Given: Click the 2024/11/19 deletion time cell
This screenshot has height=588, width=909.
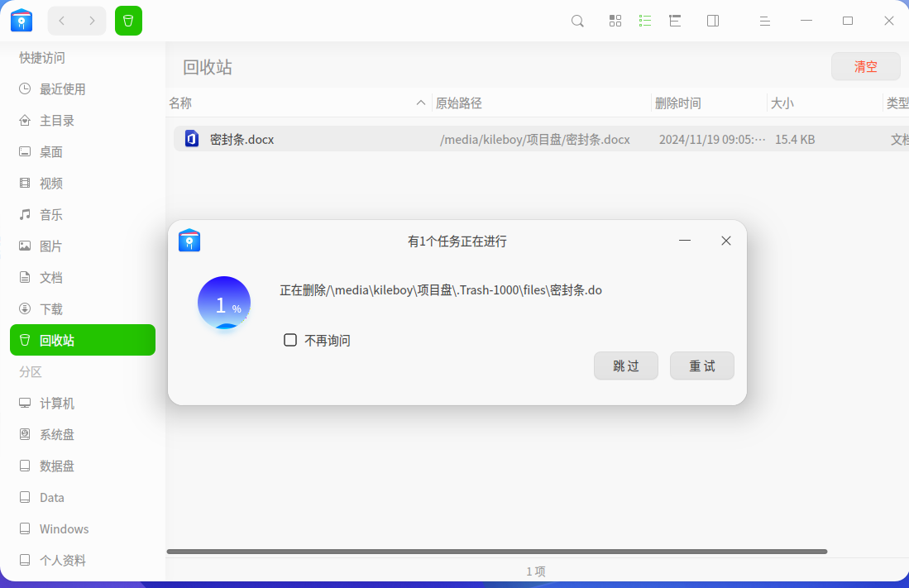Looking at the screenshot, I should pos(712,139).
